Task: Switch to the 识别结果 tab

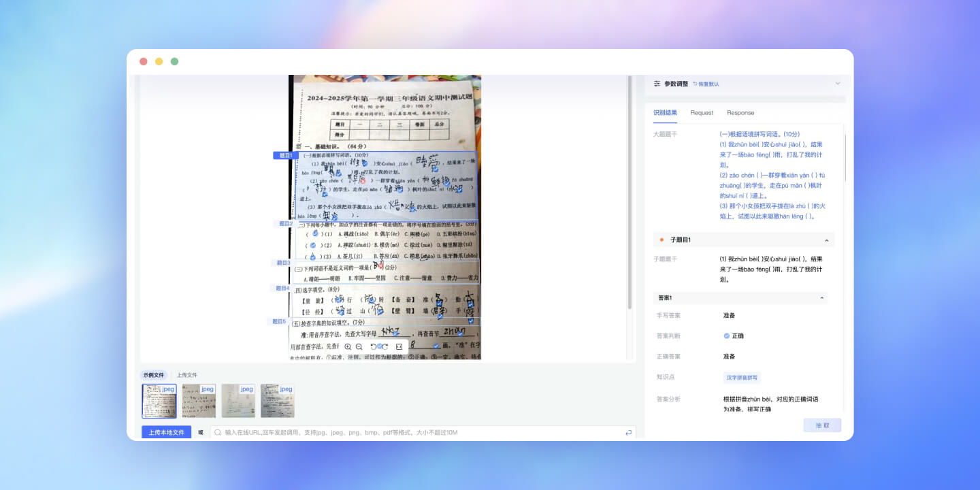Action: pyautogui.click(x=665, y=113)
